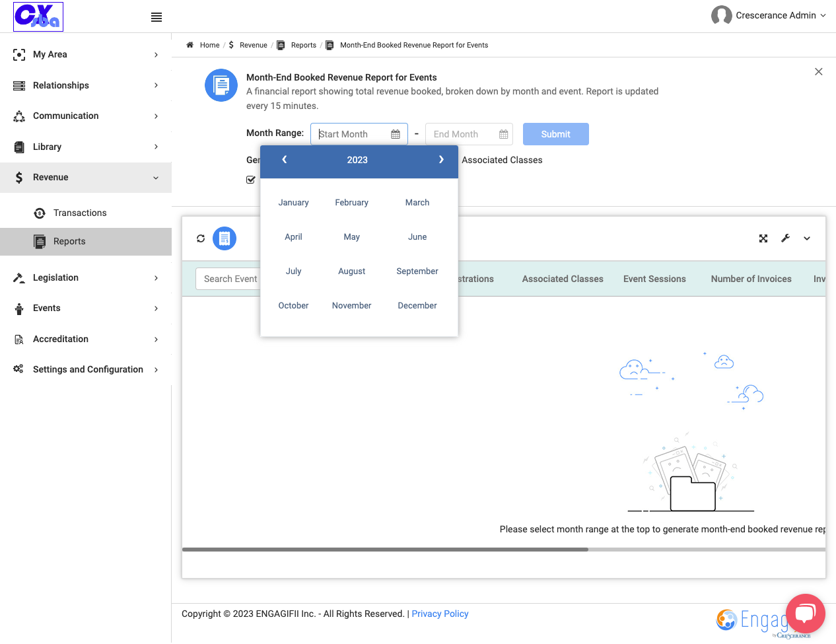
Task: Click the Crescerance Admin avatar icon
Action: coord(721,15)
